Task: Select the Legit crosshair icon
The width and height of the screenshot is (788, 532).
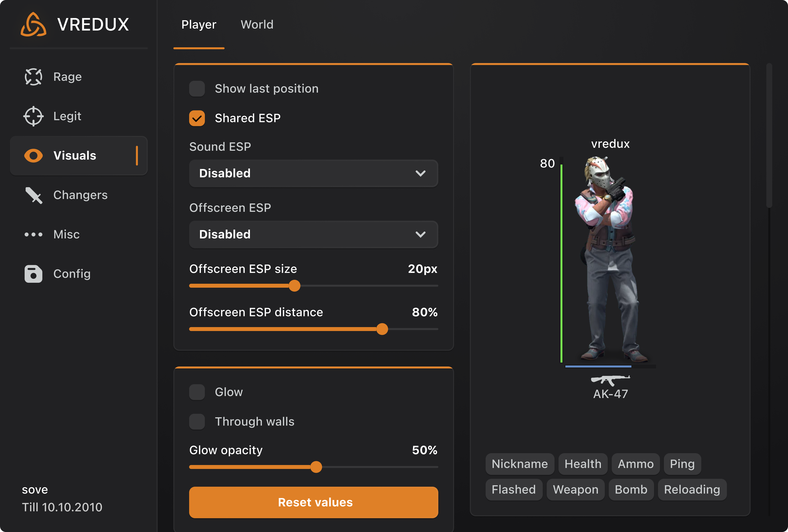Action: 33,116
